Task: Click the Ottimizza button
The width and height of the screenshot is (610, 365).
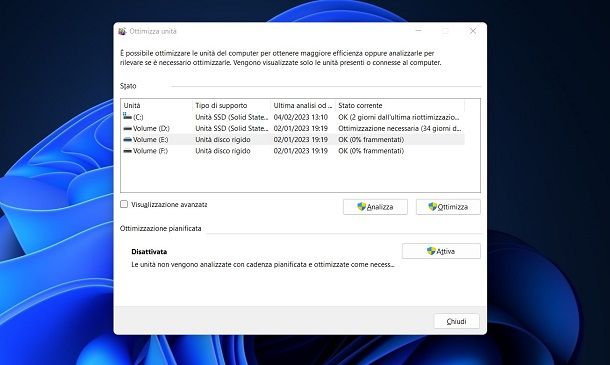Action: click(x=448, y=207)
